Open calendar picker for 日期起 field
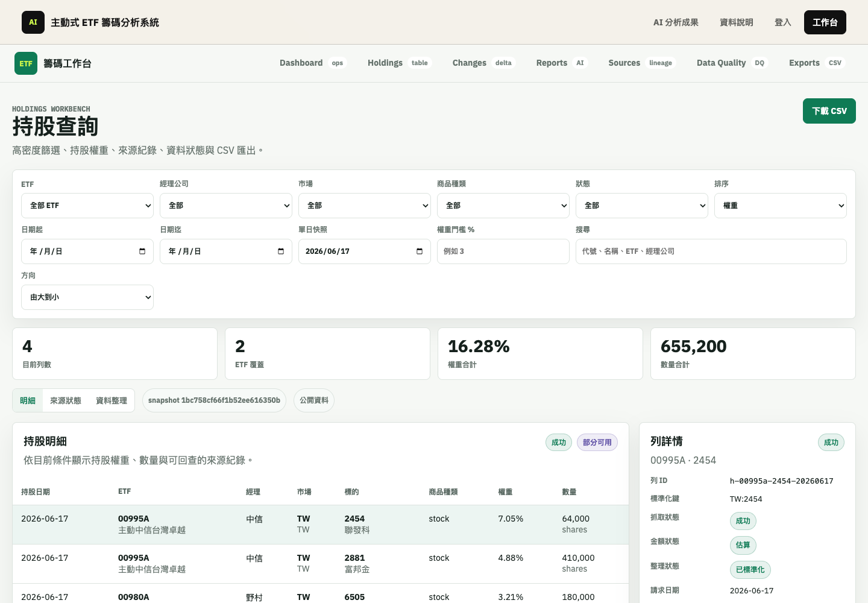The height and width of the screenshot is (603, 868). pyautogui.click(x=142, y=251)
